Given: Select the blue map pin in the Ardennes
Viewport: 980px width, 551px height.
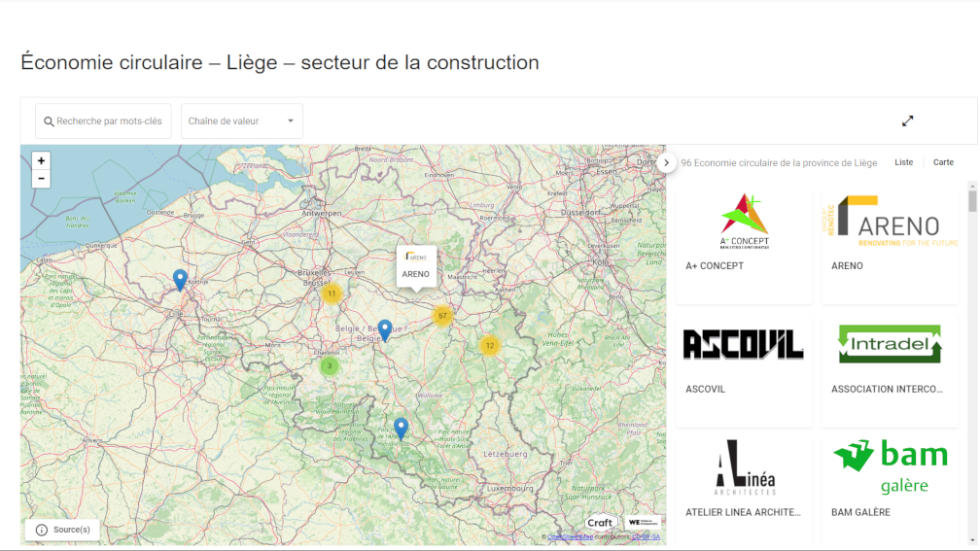Looking at the screenshot, I should (401, 429).
